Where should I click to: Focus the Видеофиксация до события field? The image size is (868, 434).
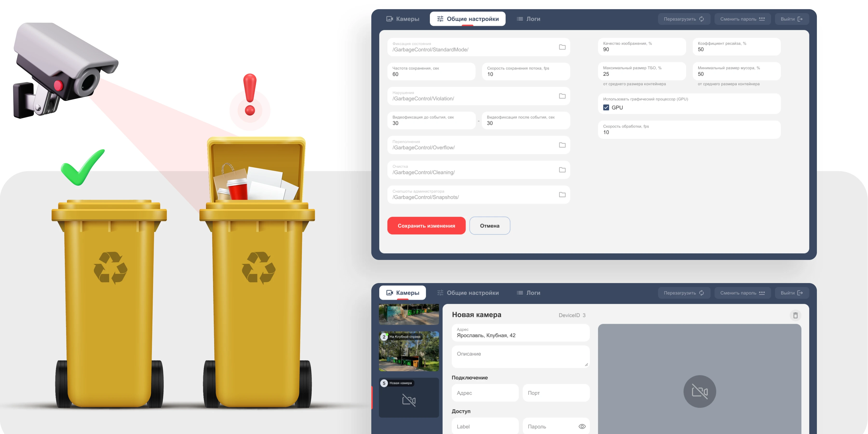(431, 120)
